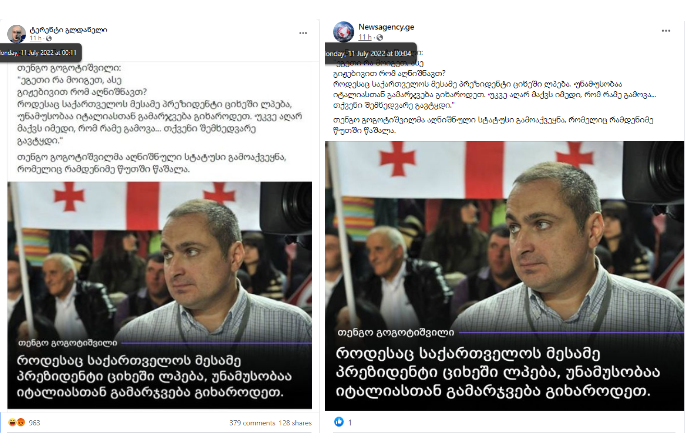Click the angry reaction emoji under left post
The width and height of the screenshot is (686, 433).
click(20, 423)
